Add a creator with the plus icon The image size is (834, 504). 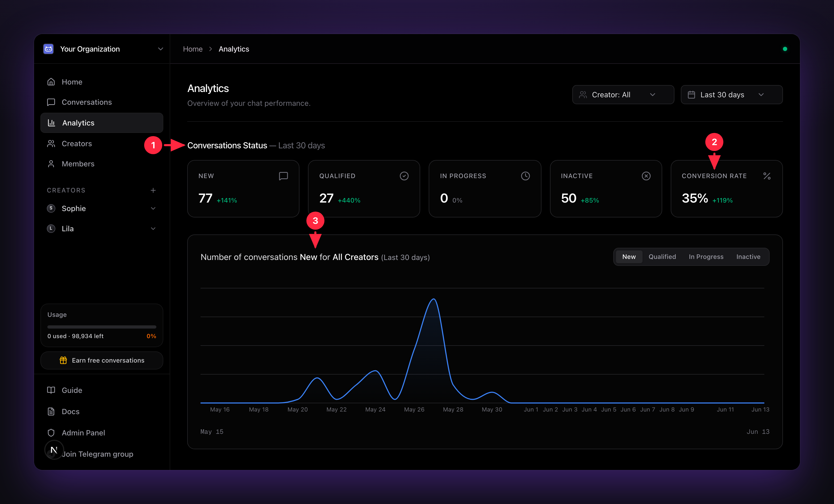point(153,190)
